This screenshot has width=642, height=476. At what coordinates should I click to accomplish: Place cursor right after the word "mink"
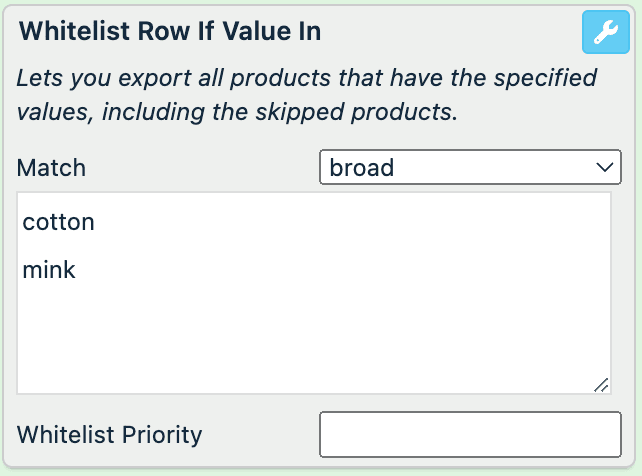[77, 269]
